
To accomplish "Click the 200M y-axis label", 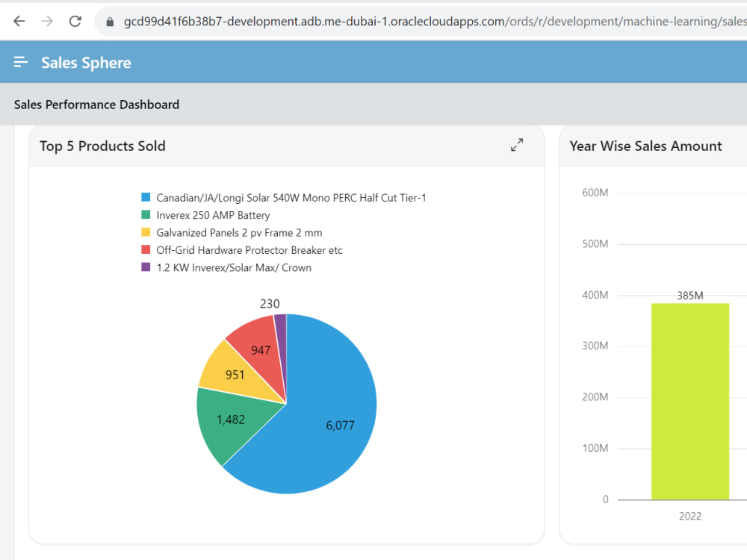I will click(595, 397).
